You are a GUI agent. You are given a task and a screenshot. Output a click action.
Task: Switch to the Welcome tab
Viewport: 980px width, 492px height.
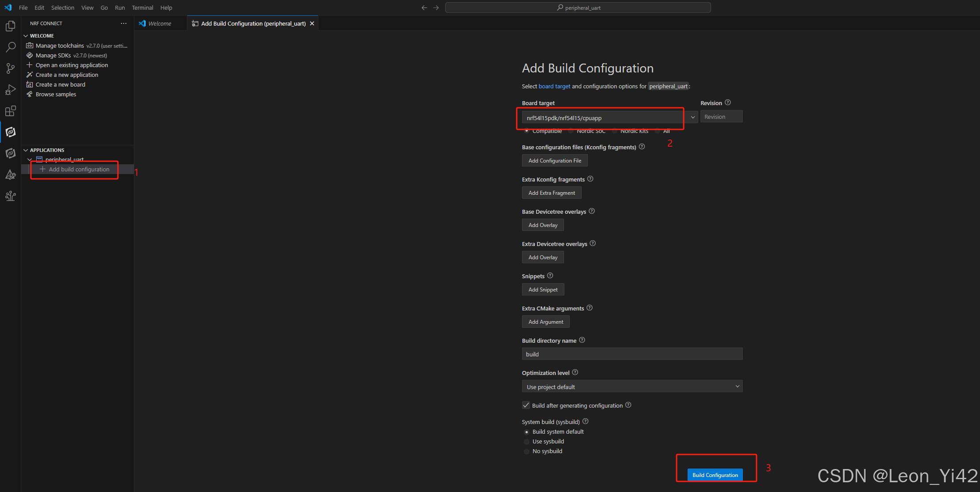coord(159,23)
